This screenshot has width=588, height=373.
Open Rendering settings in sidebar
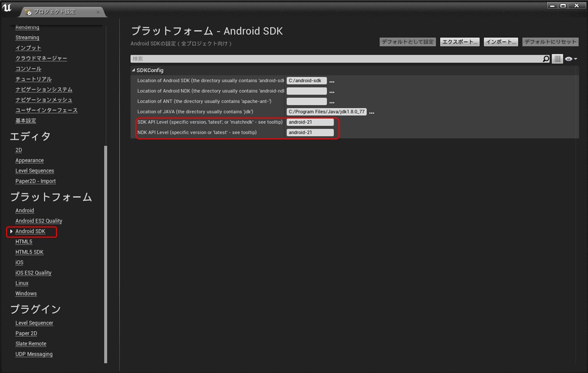coord(27,27)
